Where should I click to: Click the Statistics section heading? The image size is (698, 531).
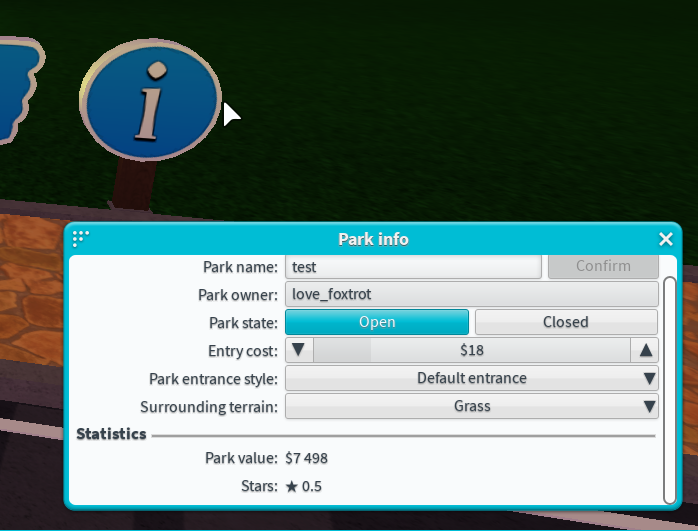[x=111, y=434]
